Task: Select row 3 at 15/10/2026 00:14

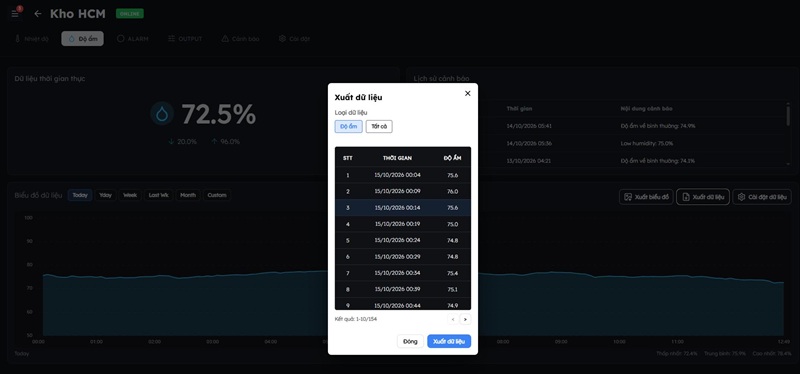Action: click(403, 208)
